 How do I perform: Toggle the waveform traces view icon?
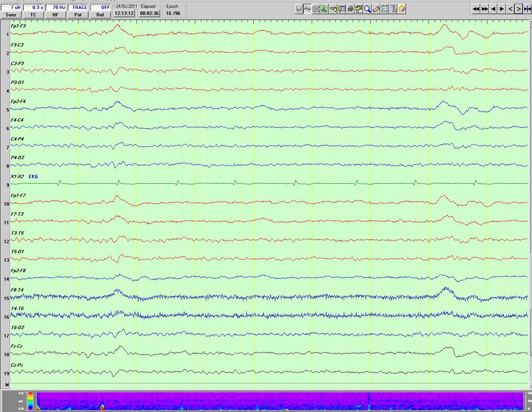click(307, 9)
